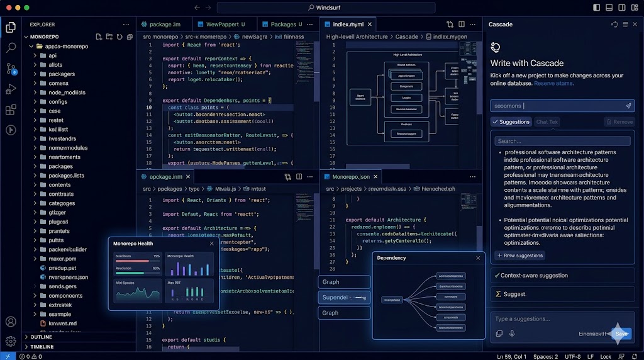Click the New File icon in Explorer header
644x360 pixels.
coord(99,37)
